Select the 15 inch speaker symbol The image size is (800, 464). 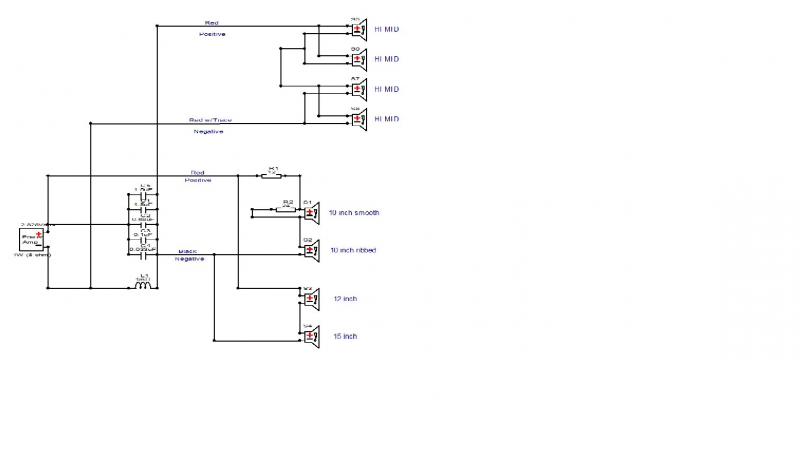[310, 335]
